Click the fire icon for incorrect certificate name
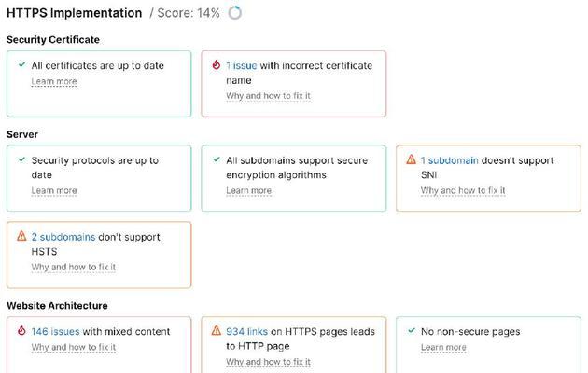The height and width of the screenshot is (373, 588). (217, 64)
